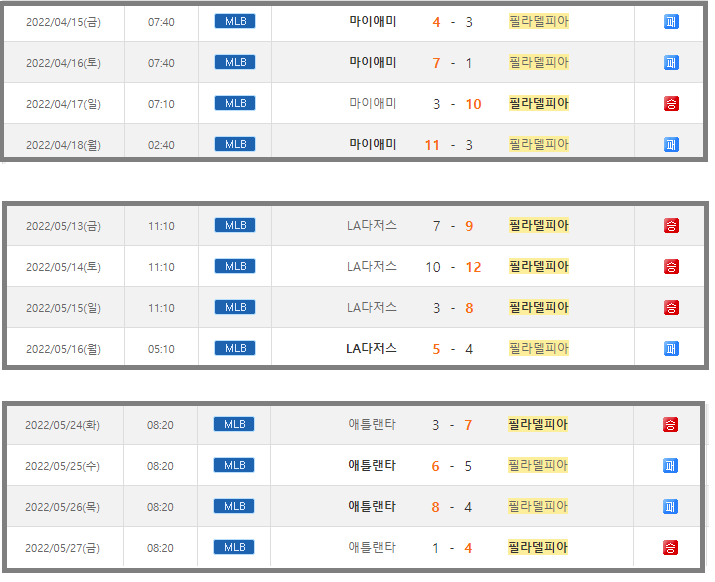Open 애틀랜타 team link in the 2022/05/25 row
The width and height of the screenshot is (715, 582).
click(372, 465)
